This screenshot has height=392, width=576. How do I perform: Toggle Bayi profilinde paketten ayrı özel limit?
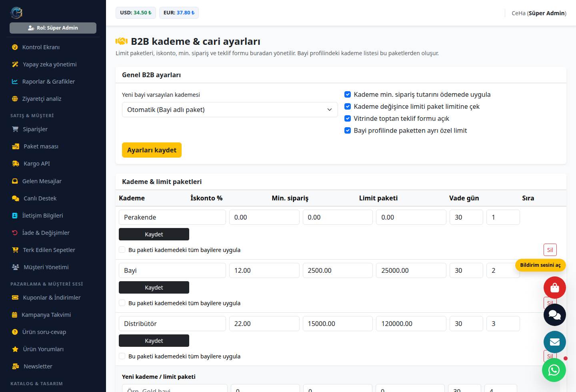pyautogui.click(x=348, y=131)
